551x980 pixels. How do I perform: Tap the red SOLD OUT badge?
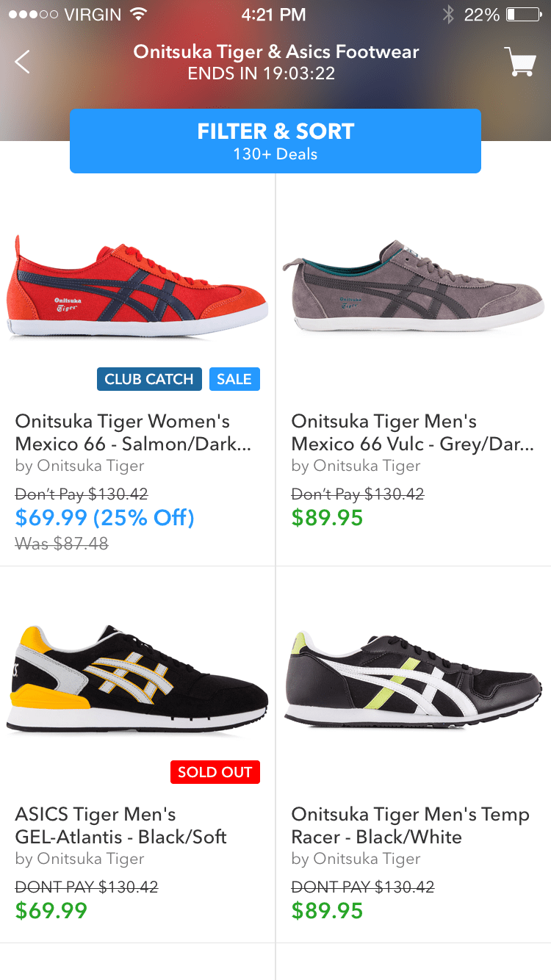pyautogui.click(x=215, y=772)
